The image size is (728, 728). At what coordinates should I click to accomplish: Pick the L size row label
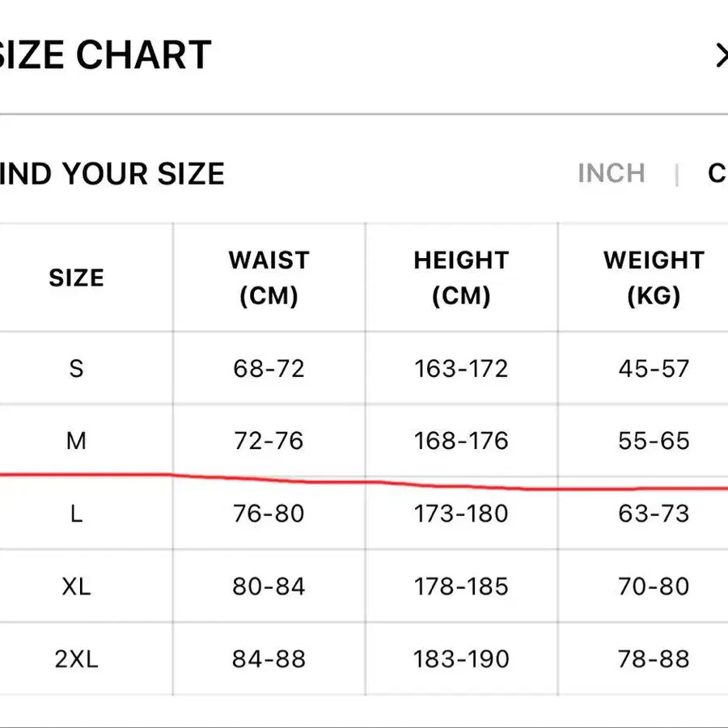[76, 514]
